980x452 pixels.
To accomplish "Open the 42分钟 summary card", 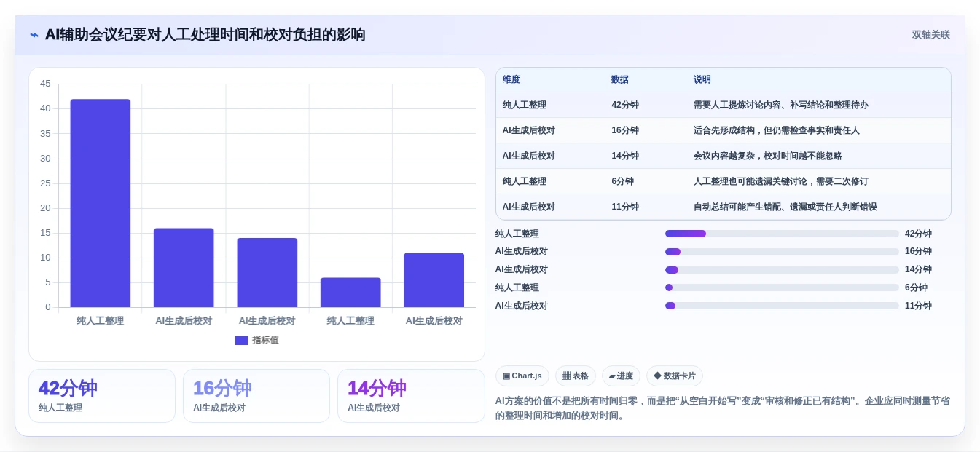I will [x=102, y=396].
